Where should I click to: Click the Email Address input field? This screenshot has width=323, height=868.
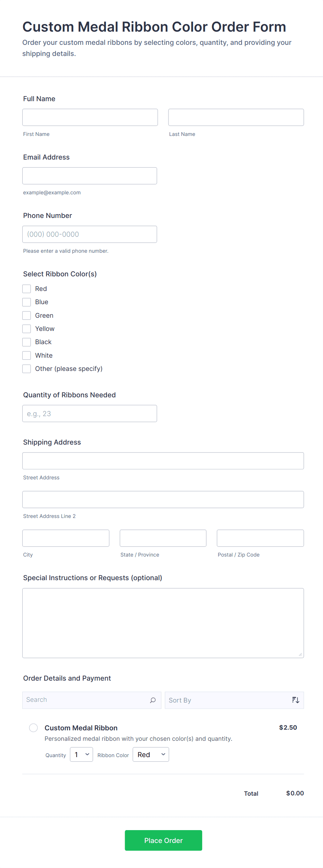pyautogui.click(x=90, y=176)
